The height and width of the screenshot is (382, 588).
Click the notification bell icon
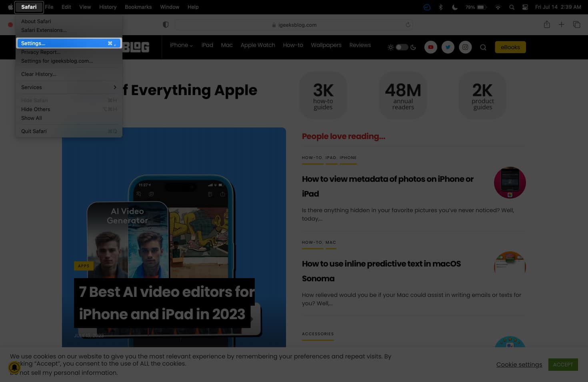click(x=14, y=367)
